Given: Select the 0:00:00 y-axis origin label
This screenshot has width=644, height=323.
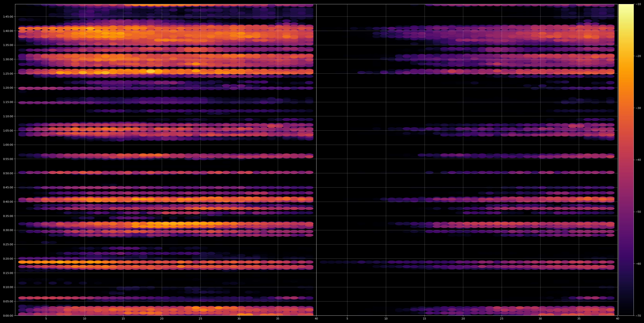Looking at the screenshot, I should coord(8,316).
